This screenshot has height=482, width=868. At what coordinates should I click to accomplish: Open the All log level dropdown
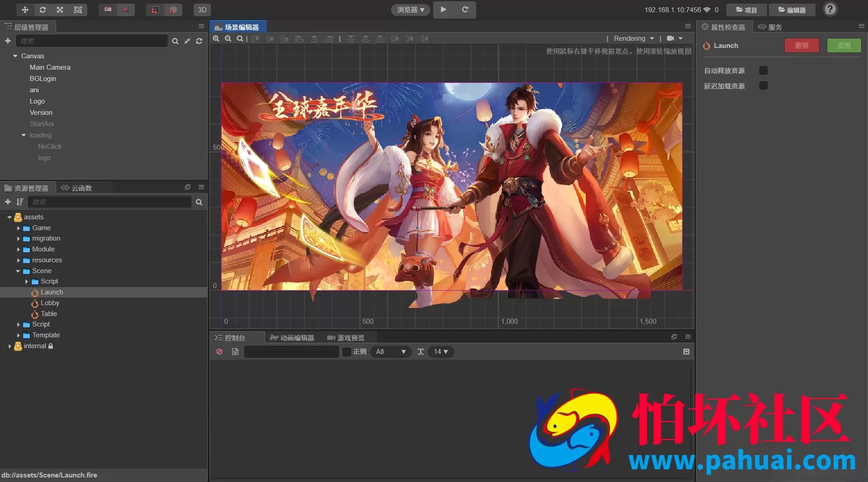[391, 352]
